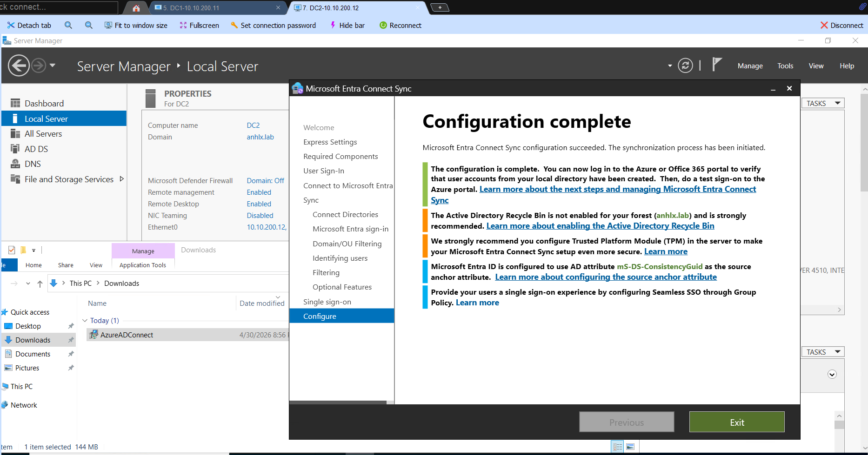Collapse the Today (1) group

pyautogui.click(x=85, y=321)
